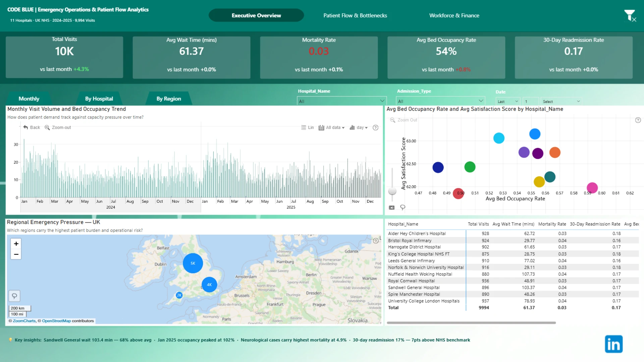Select the By Region view button

(x=169, y=99)
